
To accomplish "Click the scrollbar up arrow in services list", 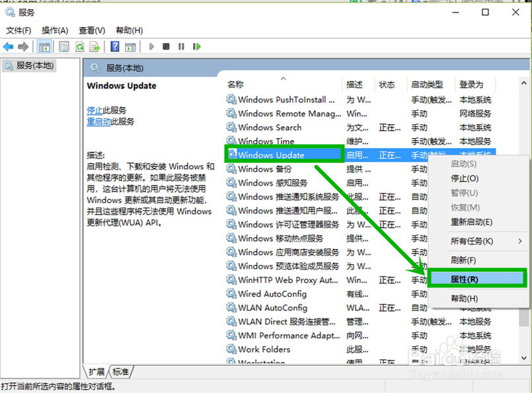I will tap(524, 83).
